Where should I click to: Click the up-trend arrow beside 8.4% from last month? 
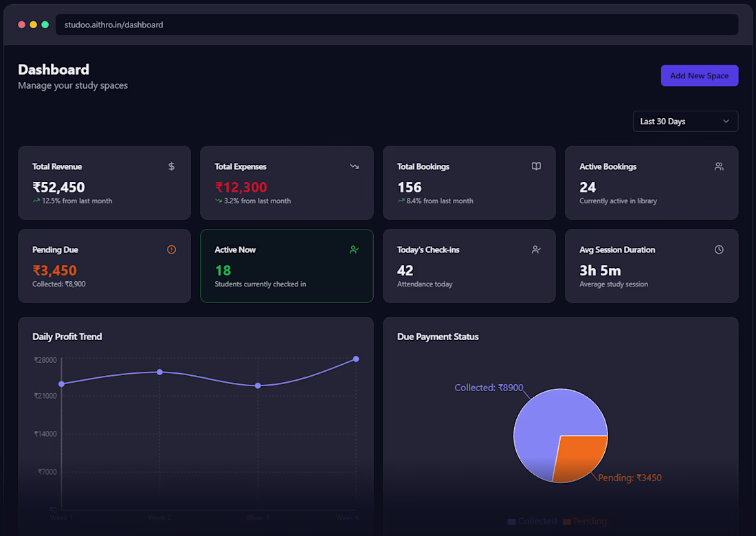(401, 201)
